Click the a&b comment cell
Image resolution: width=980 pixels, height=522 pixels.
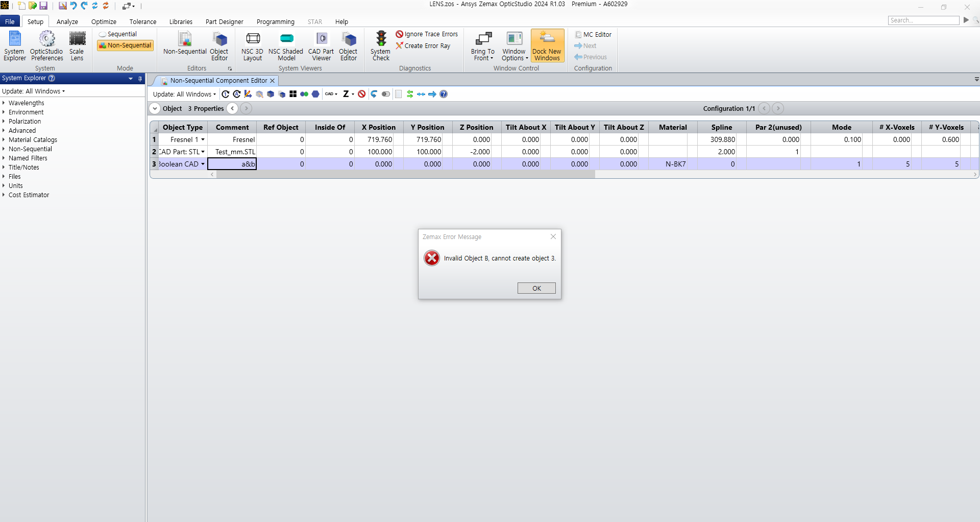point(232,164)
